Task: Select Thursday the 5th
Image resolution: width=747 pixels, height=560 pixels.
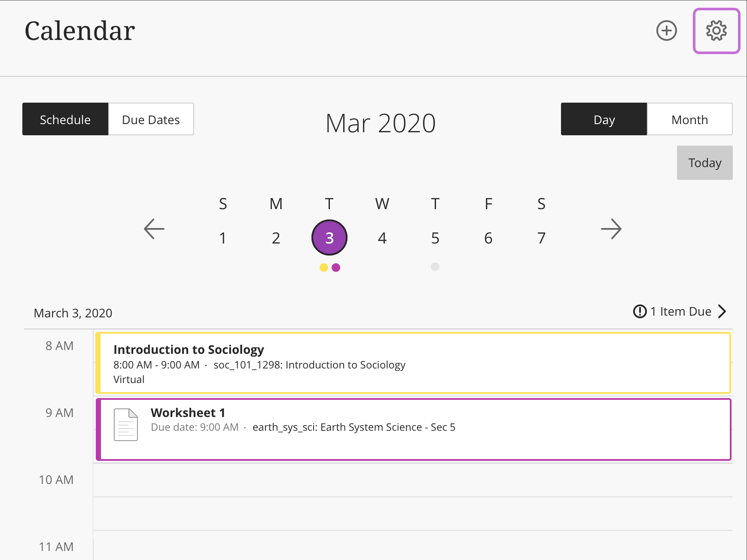Action: [435, 238]
